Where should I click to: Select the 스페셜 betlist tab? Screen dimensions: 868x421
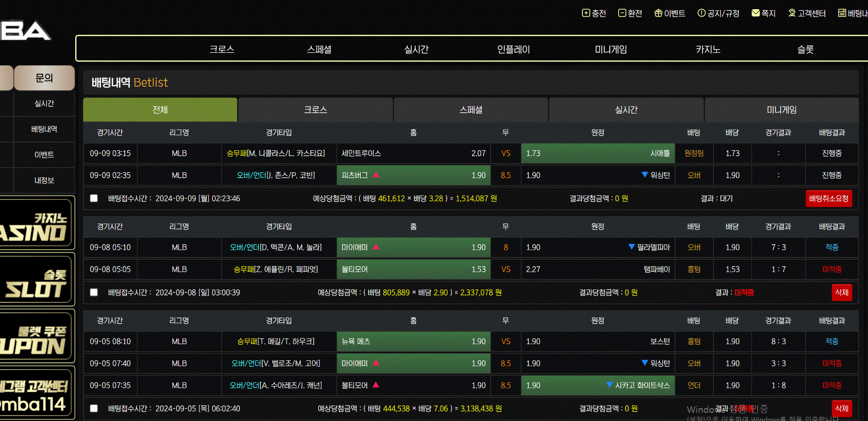coord(471,109)
